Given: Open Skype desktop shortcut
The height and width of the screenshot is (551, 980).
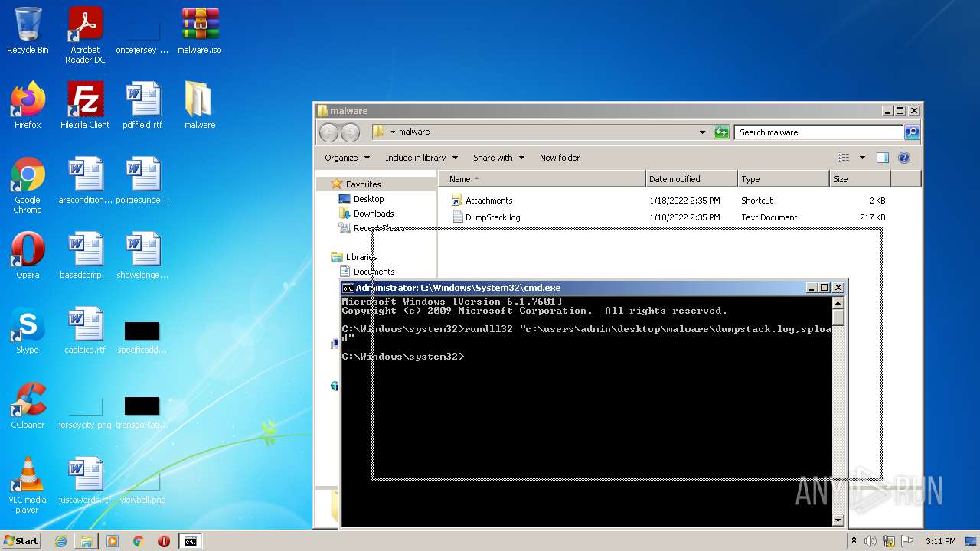Looking at the screenshot, I should coord(28,331).
